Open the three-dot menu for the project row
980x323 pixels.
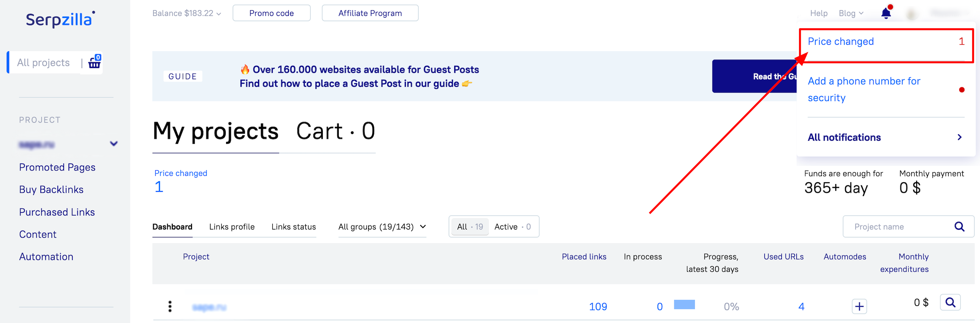click(x=170, y=306)
